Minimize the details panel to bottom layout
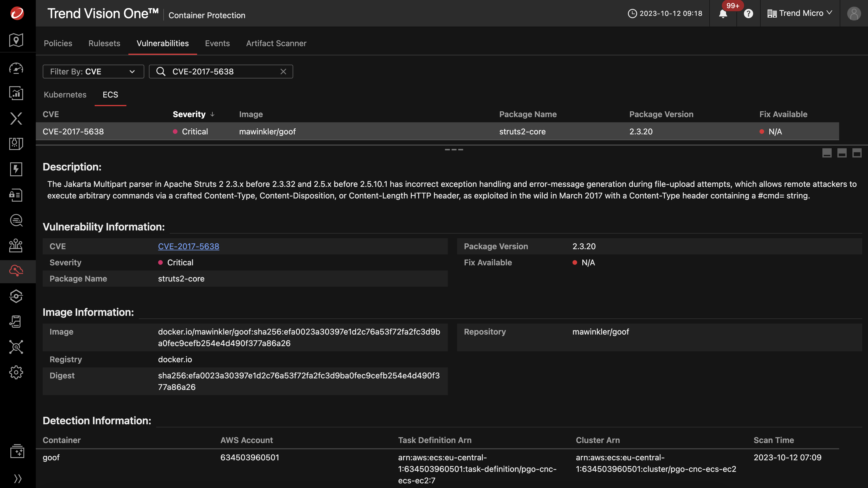 [827, 153]
